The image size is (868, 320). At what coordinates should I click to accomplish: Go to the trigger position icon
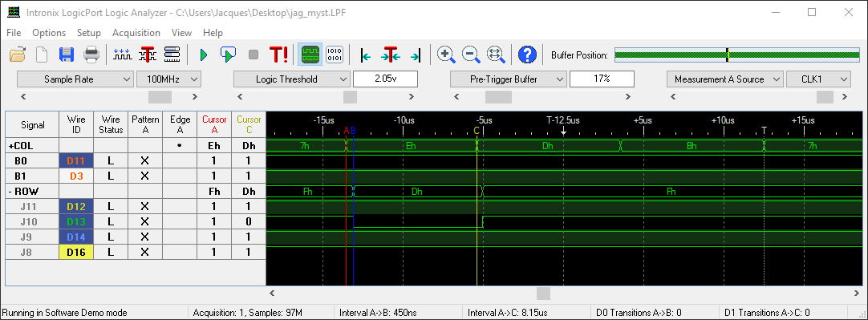click(390, 55)
